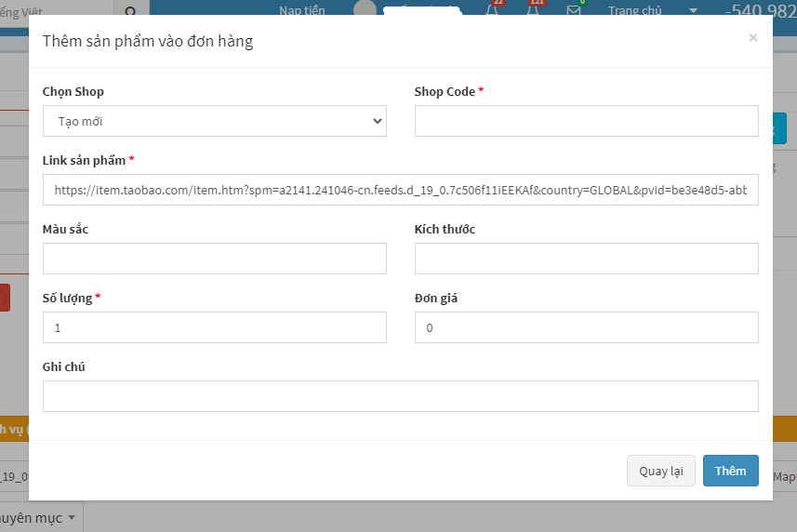
Task: Click the Nạp tiền menu item
Action: point(302,11)
